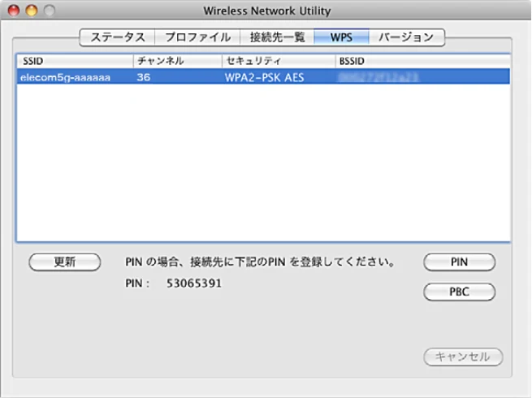Click the セキュリティ column header
Viewport: 532px width, 398px height.
(x=279, y=61)
